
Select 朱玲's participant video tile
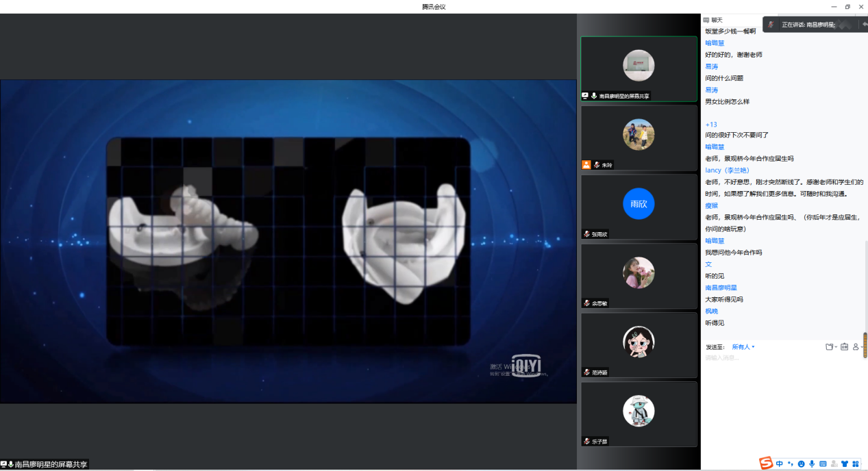[x=638, y=138]
